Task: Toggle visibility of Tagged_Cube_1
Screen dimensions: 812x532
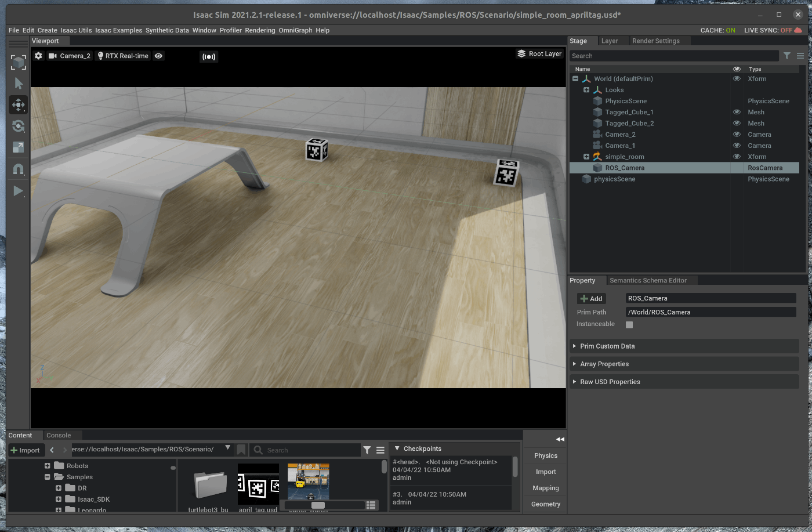Action: [737, 112]
